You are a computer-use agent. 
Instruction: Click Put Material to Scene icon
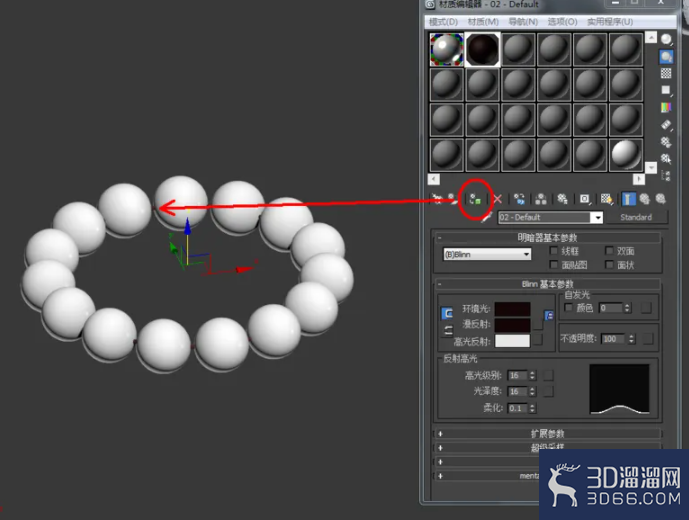[451, 199]
